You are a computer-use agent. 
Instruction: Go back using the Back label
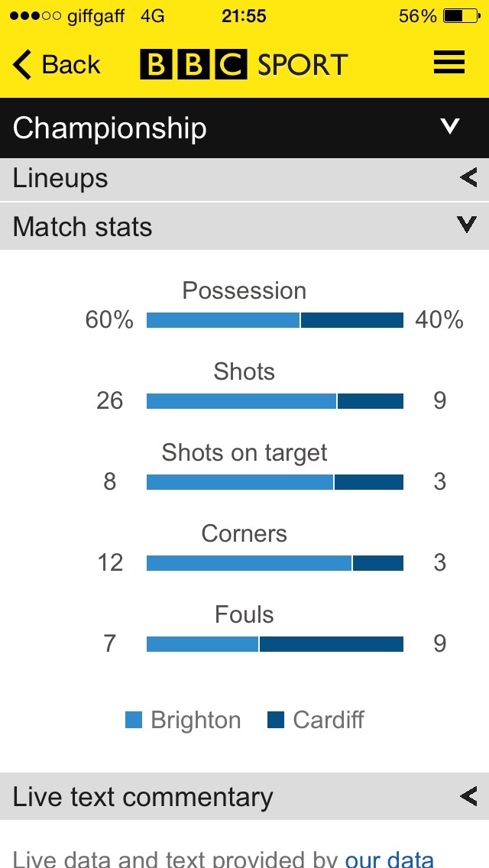click(x=71, y=65)
